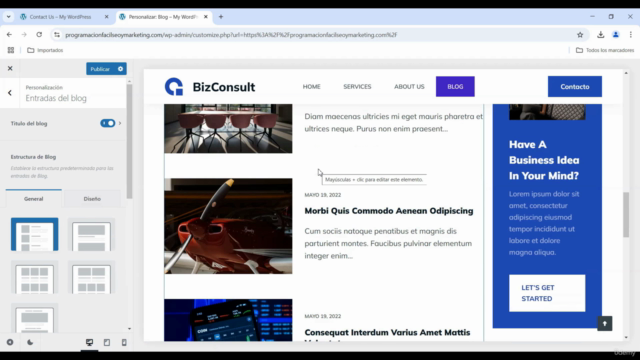Click the browser forward arrow
Screen dimensions: 640x360
coord(24,35)
